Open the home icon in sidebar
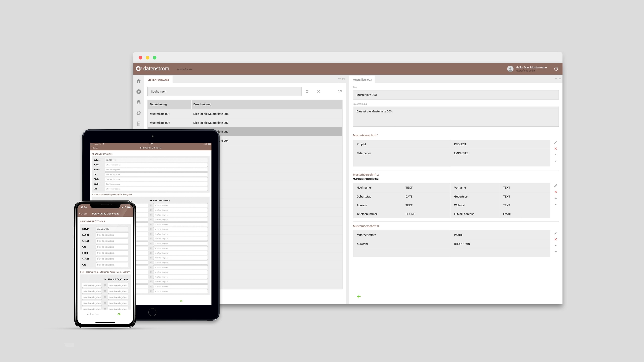The image size is (644, 362). 139,81
